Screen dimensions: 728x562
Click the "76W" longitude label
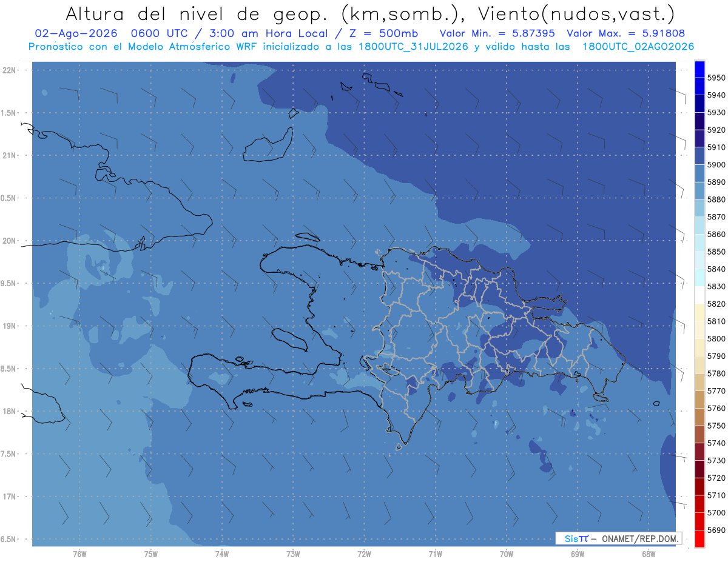pyautogui.click(x=79, y=554)
